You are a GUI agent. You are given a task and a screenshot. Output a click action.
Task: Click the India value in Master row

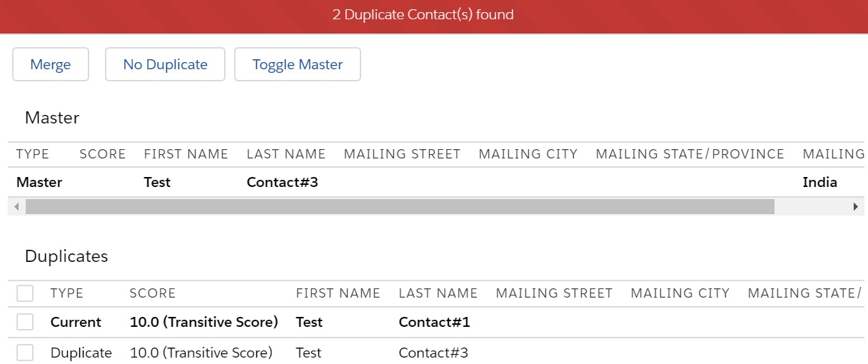point(819,183)
